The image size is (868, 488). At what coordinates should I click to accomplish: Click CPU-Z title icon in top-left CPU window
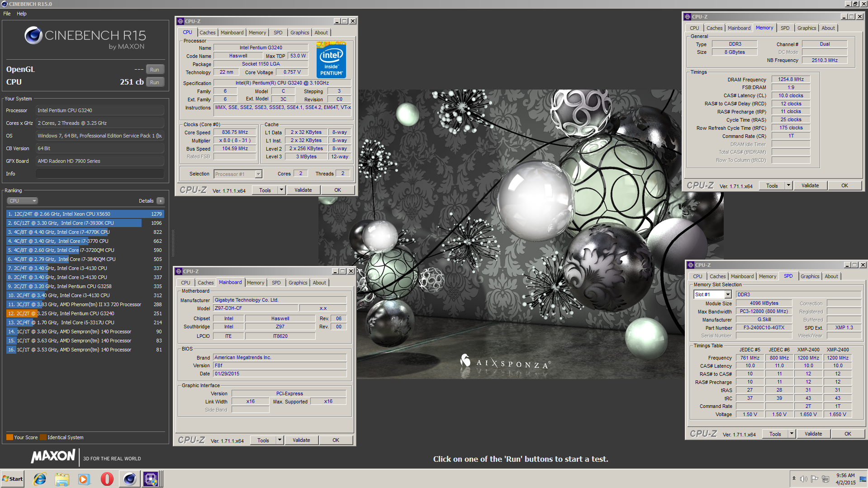(180, 21)
